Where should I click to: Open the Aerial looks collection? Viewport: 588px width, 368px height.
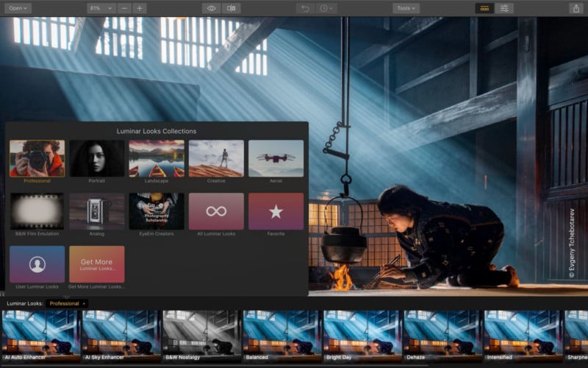[276, 158]
